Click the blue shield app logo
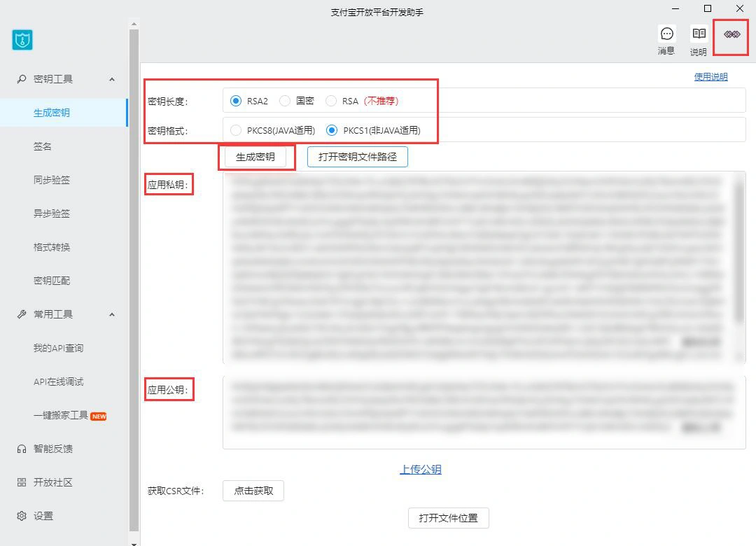 pos(22,40)
